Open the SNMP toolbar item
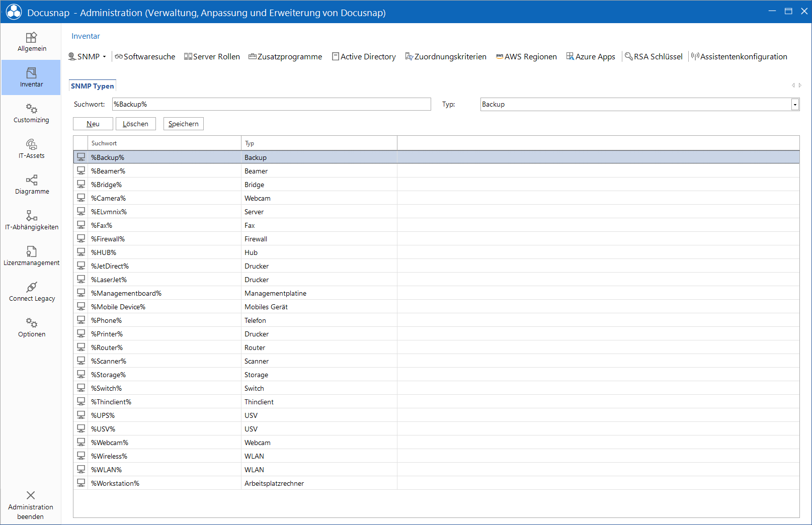This screenshot has width=812, height=525. [84, 56]
